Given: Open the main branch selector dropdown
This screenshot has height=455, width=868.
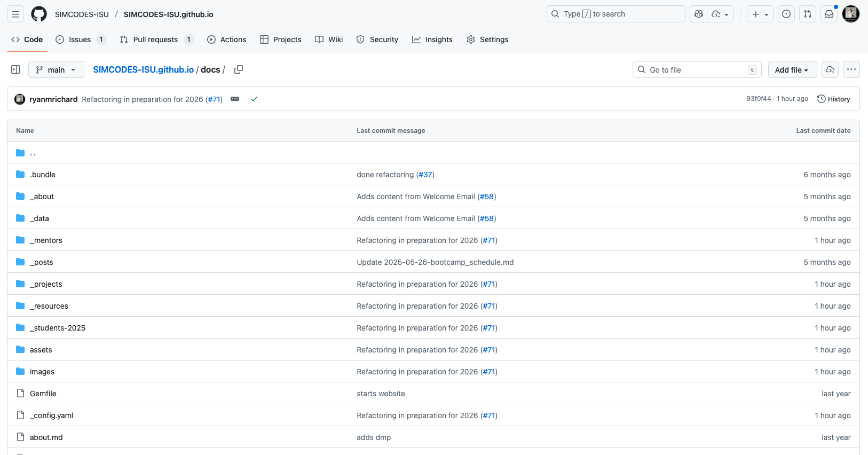Looking at the screenshot, I should [x=56, y=69].
